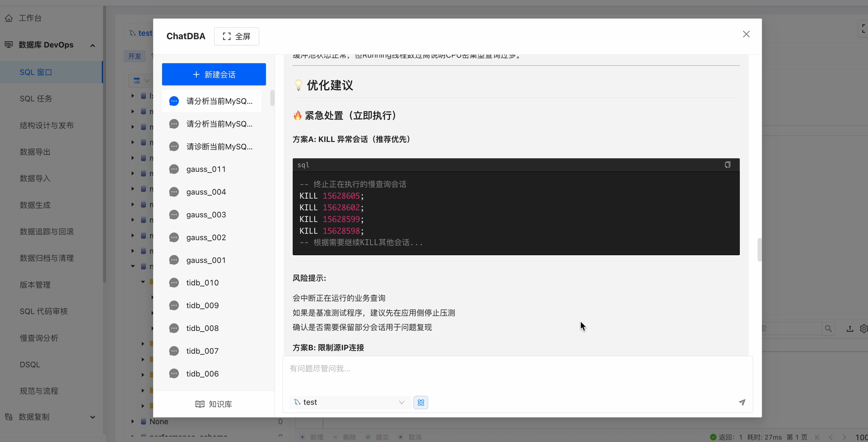Viewport: 868px width, 442px height.
Task: Click chat bubble icon beside gauss_001
Action: point(174,260)
